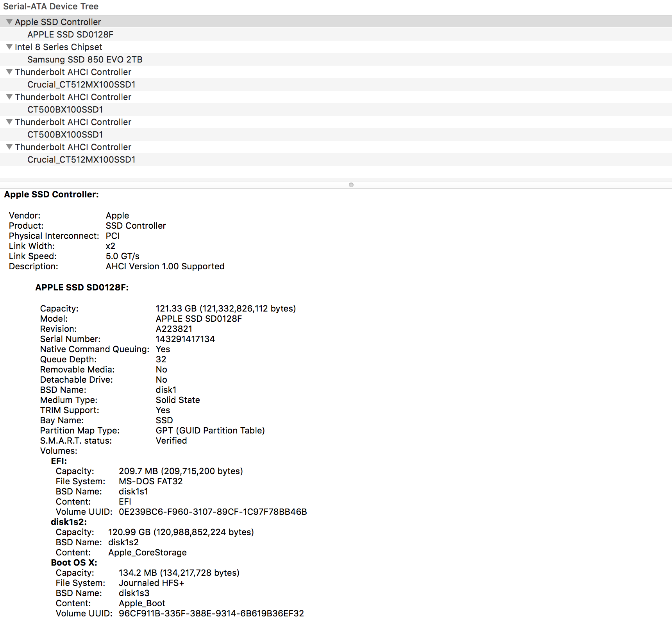Click Queue Depth value 32
672x634 pixels.
pos(161,359)
